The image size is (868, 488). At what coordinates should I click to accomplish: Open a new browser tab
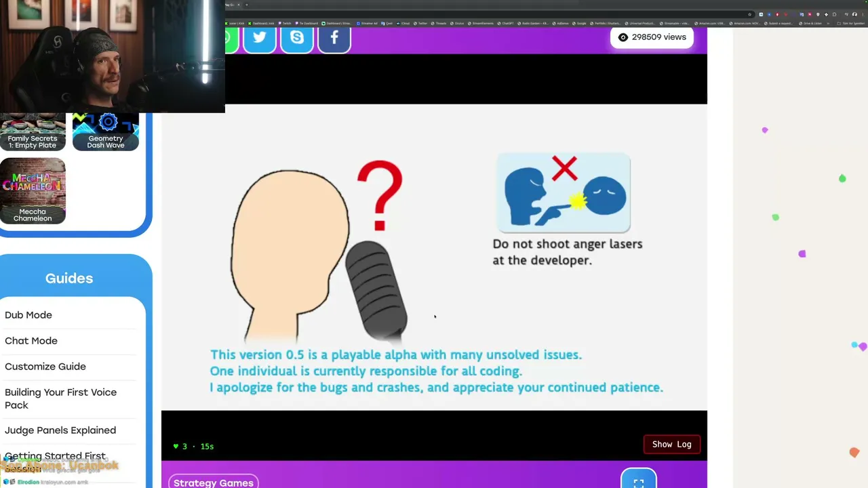246,5
